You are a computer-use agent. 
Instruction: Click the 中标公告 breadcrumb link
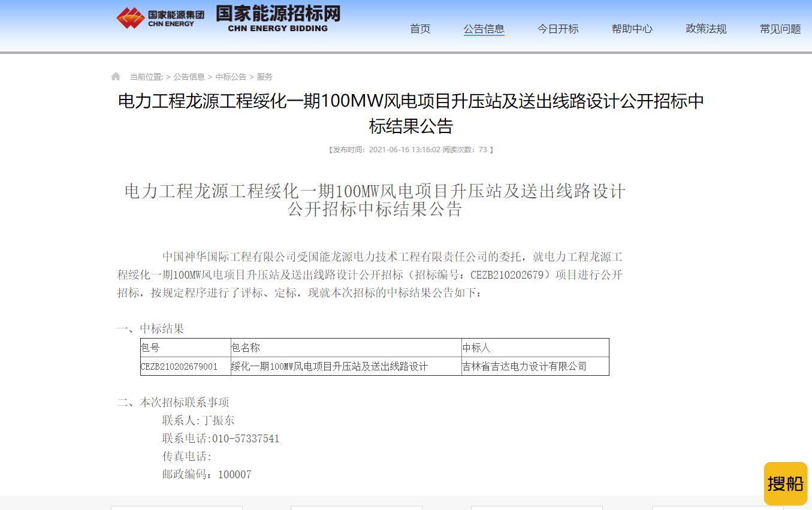coord(231,77)
